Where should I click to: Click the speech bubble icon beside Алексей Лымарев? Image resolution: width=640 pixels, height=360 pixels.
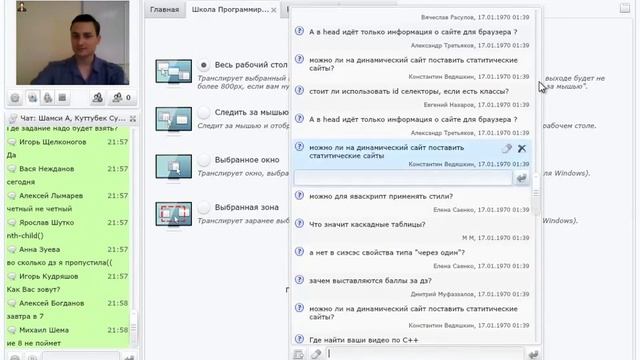click(x=12, y=196)
